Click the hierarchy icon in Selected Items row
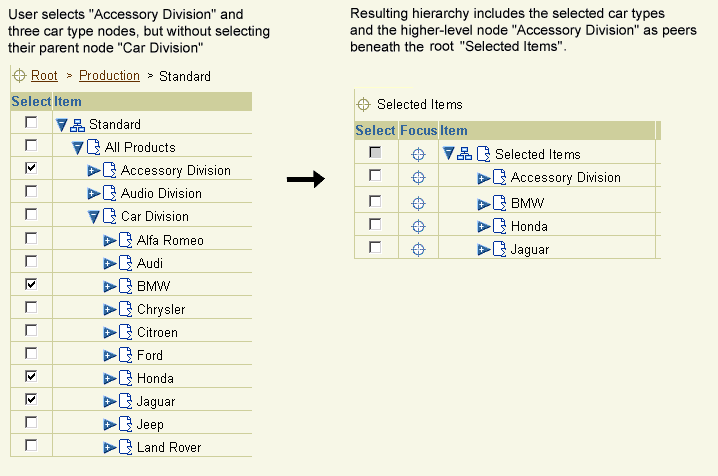Image resolution: width=718 pixels, height=476 pixels. point(464,154)
